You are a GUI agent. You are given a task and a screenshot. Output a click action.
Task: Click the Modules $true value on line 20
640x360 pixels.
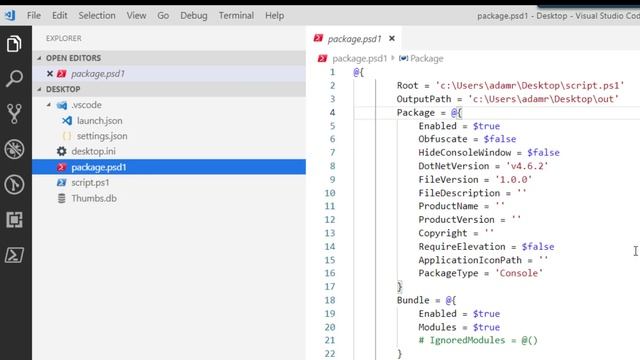pyautogui.click(x=486, y=327)
